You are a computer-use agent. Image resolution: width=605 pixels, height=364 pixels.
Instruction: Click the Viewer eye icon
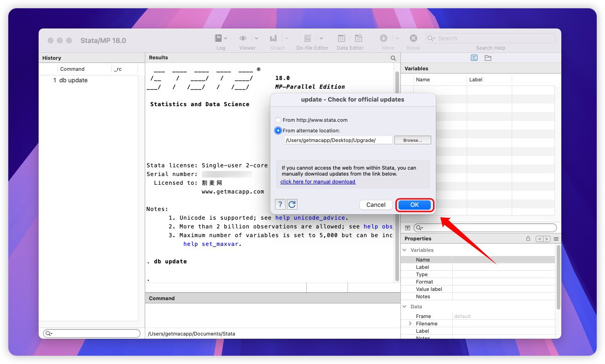243,38
